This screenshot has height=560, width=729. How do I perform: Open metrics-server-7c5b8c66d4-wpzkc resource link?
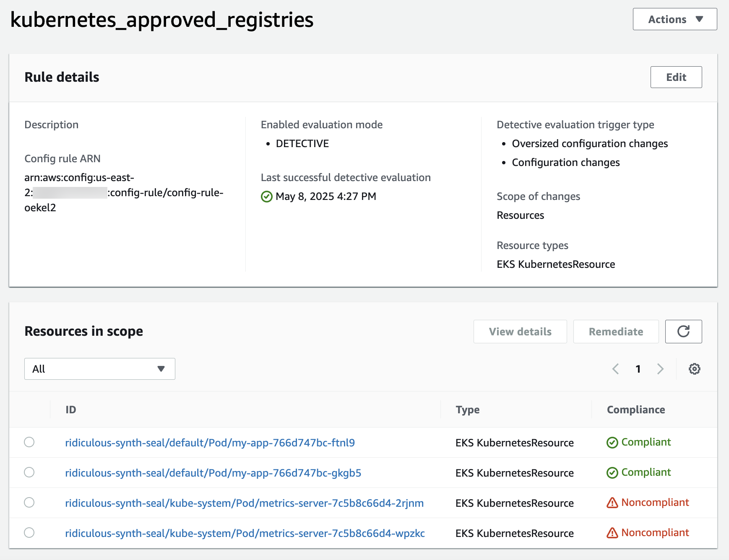[x=245, y=533]
